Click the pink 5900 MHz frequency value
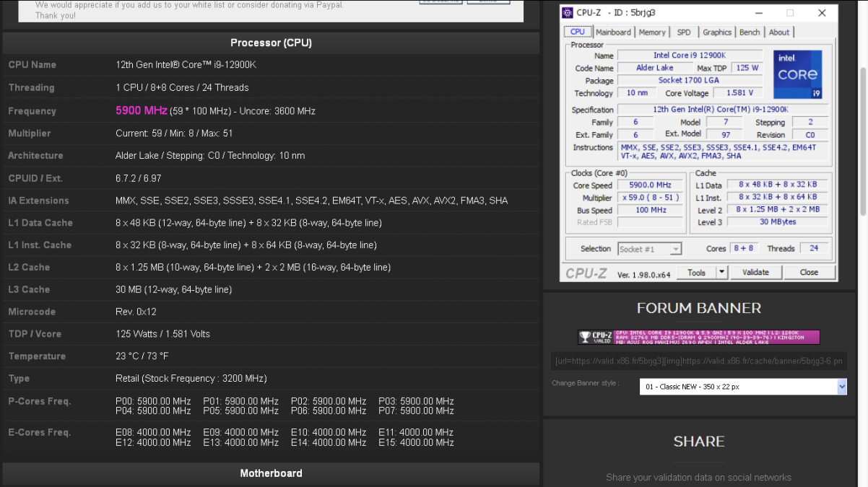Image resolution: width=868 pixels, height=487 pixels. click(142, 111)
